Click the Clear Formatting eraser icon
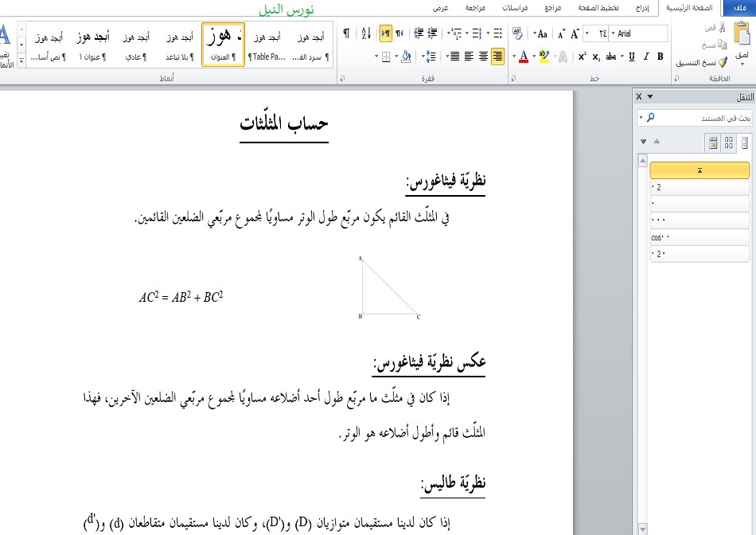The width and height of the screenshot is (756, 535). tap(519, 33)
